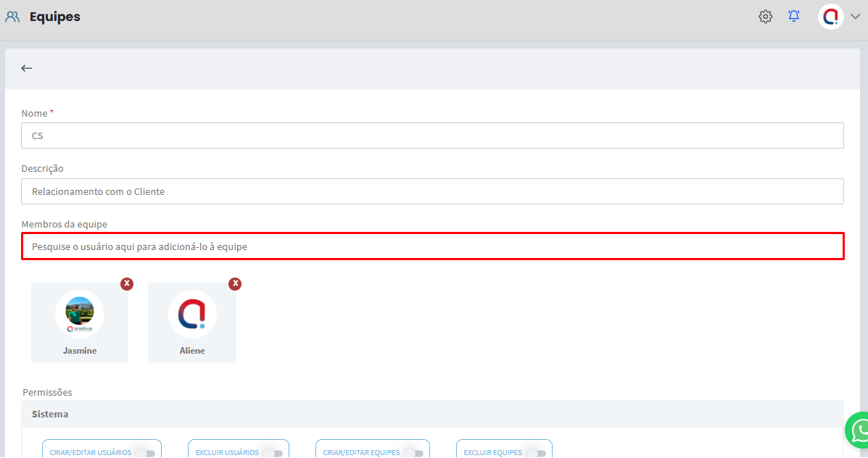Viewport: 868px width, 458px height.
Task: Click the user profile avatar logo
Action: pyautogui.click(x=830, y=17)
